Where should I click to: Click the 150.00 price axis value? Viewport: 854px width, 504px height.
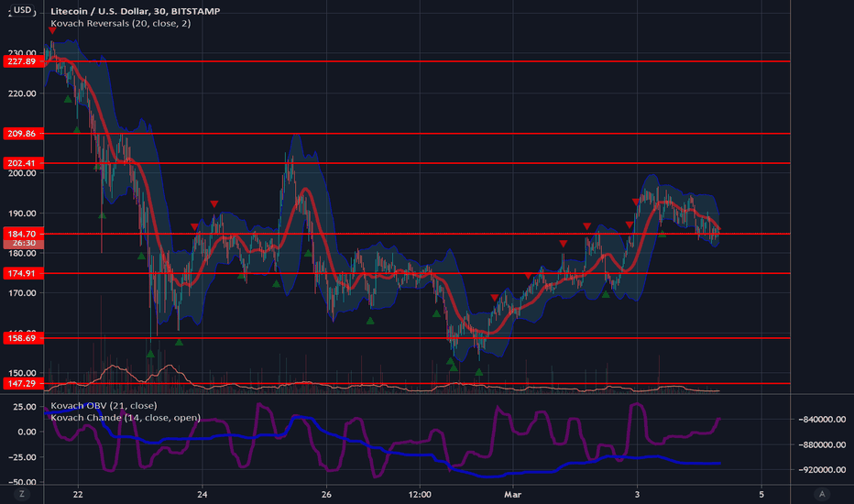[x=22, y=373]
